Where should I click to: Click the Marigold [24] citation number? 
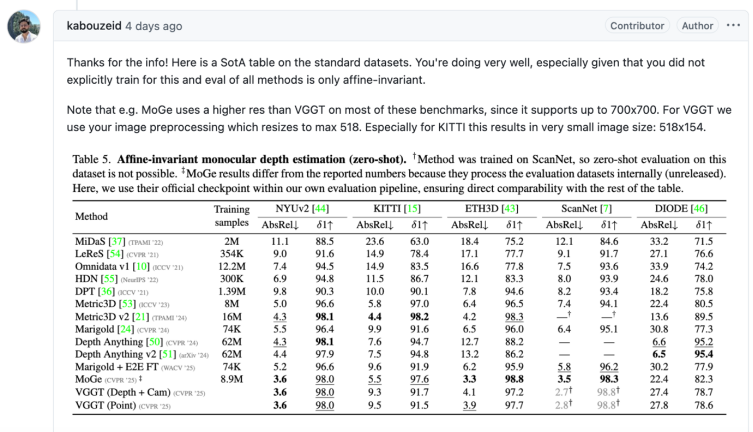click(126, 329)
